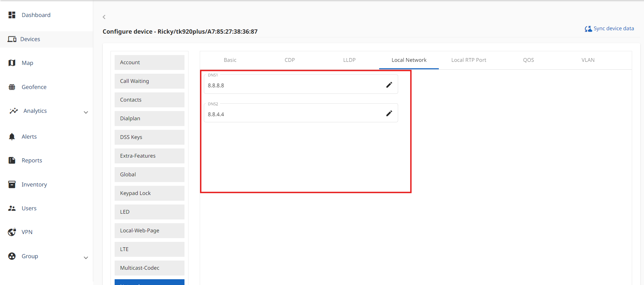Expand the Group submenu chevron
Screen dimensions: 644x285
(x=86, y=257)
